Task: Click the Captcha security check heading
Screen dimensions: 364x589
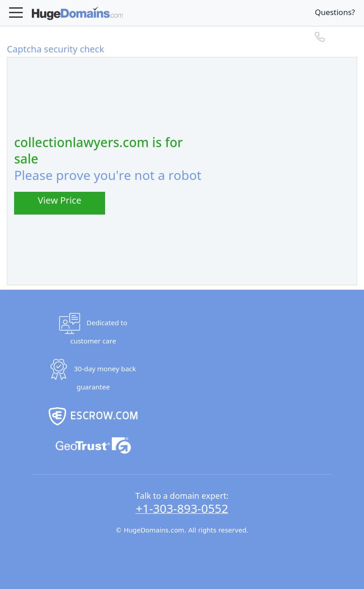Action: [56, 49]
